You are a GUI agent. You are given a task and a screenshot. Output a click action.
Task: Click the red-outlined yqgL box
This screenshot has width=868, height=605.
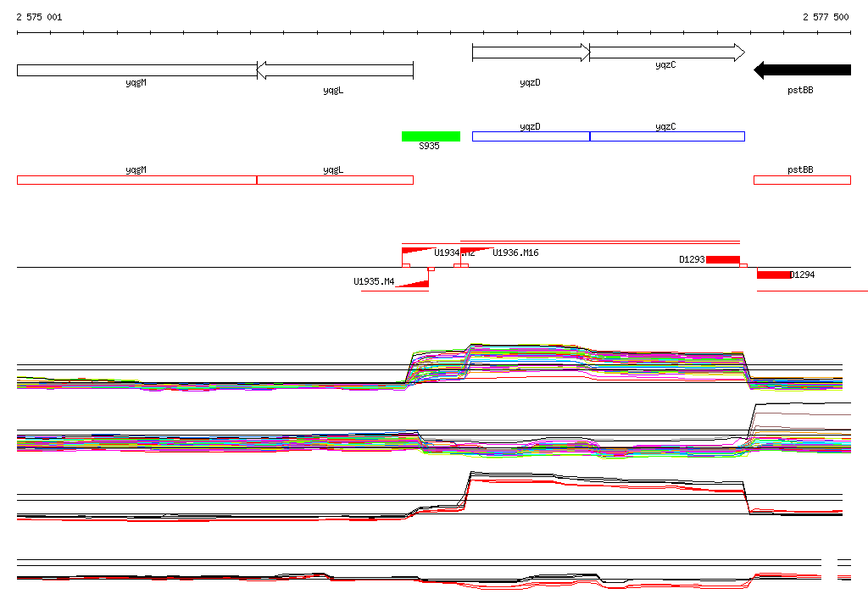tap(336, 180)
